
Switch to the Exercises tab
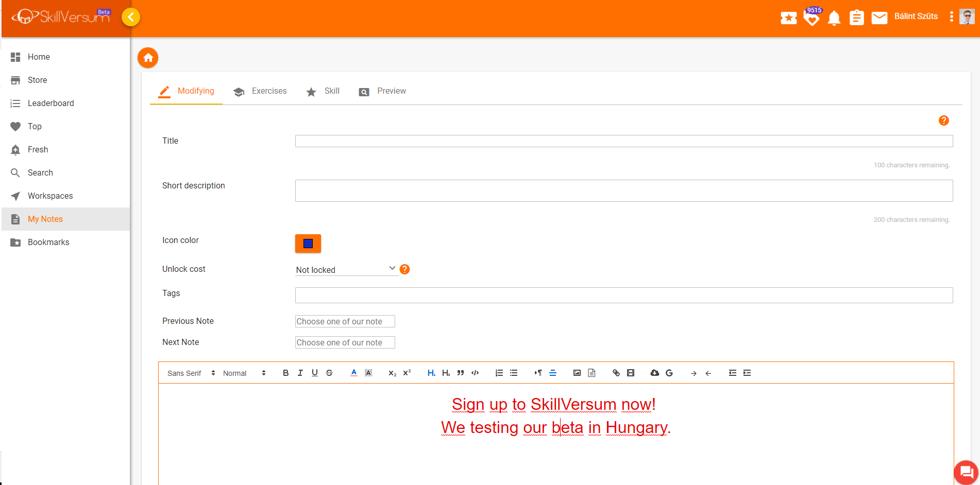point(260,91)
